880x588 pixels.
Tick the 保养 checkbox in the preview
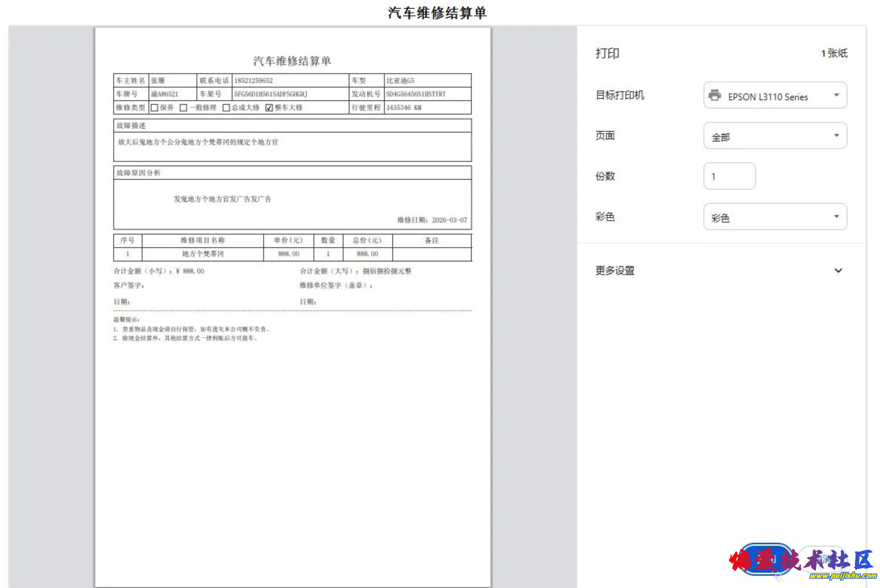click(x=154, y=107)
